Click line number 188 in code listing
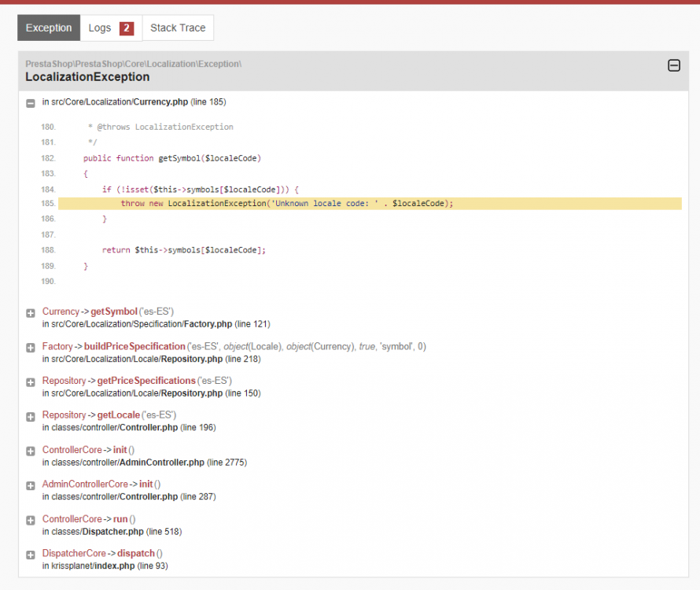The height and width of the screenshot is (590, 700). (48, 250)
